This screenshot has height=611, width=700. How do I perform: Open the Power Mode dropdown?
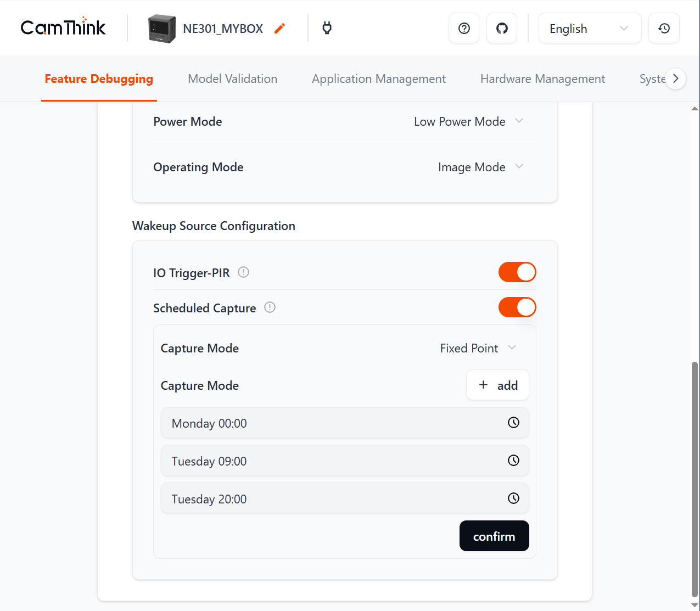[x=468, y=121]
